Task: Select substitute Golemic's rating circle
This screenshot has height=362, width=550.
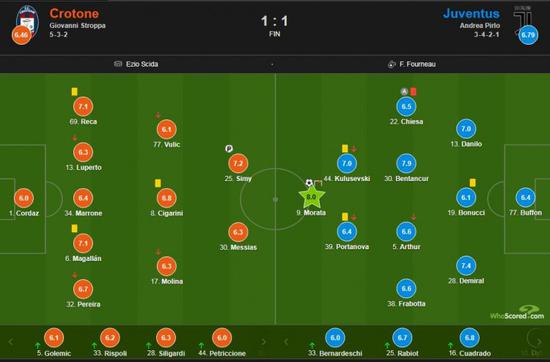Action: tap(54, 338)
